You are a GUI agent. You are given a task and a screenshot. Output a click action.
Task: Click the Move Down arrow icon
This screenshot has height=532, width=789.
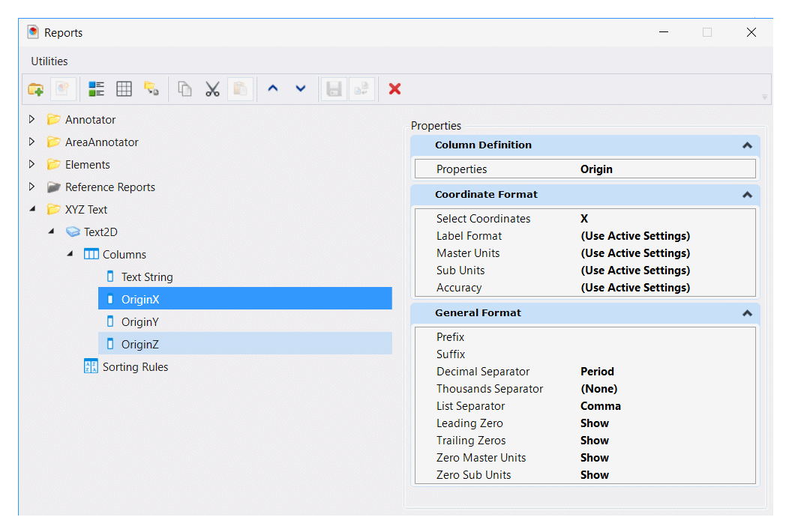coord(301,89)
